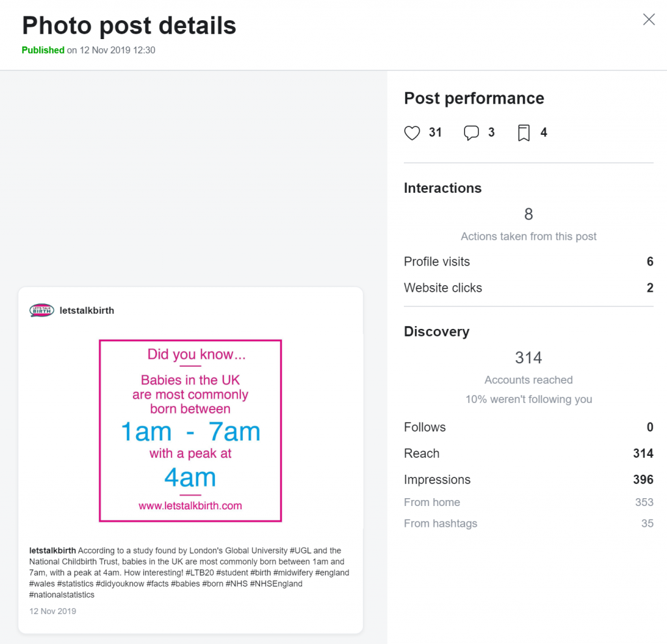
Task: Click the heart likes icon
Action: click(x=412, y=133)
